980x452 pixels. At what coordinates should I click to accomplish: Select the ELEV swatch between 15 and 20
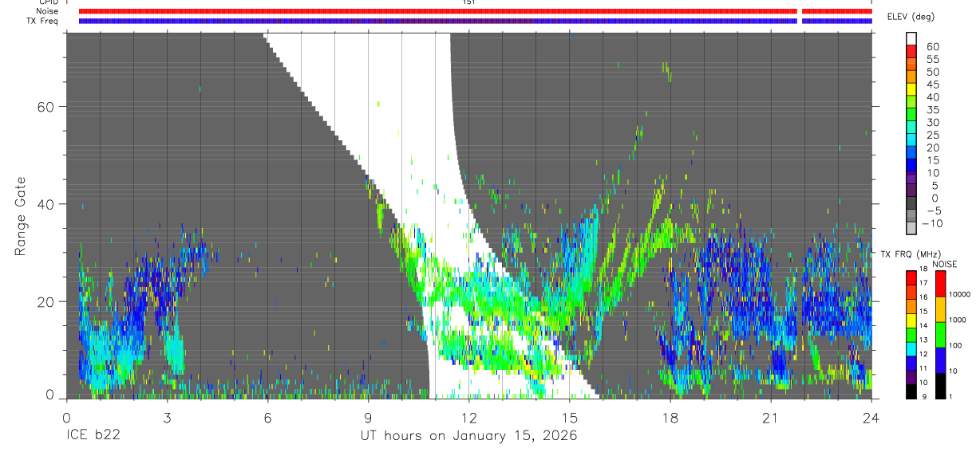pyautogui.click(x=911, y=154)
